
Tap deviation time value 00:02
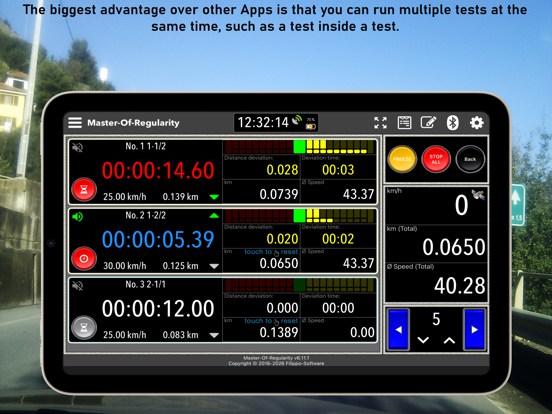(338, 239)
